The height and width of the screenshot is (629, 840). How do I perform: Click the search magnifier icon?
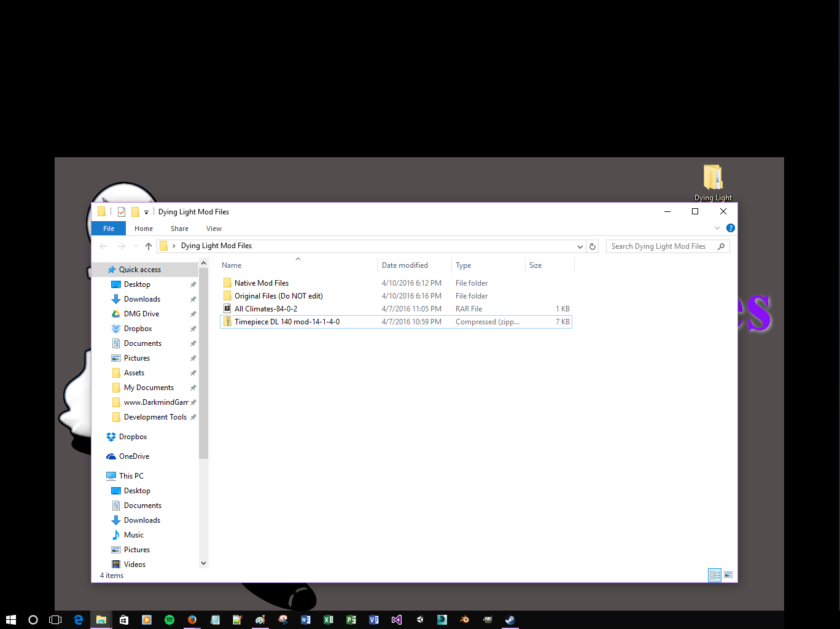[721, 246]
